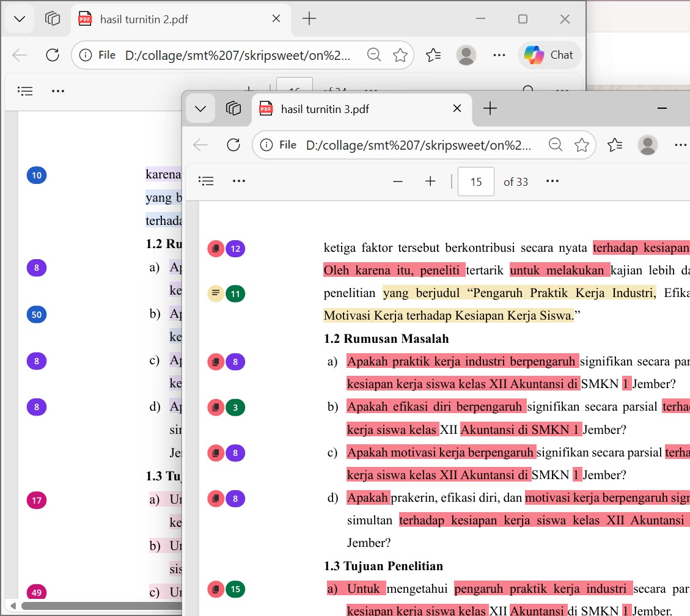This screenshot has height=616, width=690.
Task: Click browser zoom icon in hasil turnitin 2 address bar
Action: tap(374, 54)
